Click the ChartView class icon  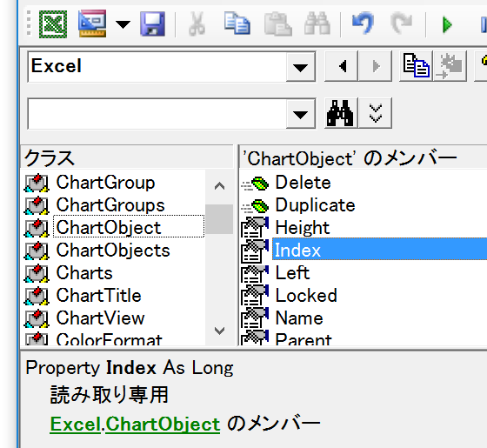[37, 318]
